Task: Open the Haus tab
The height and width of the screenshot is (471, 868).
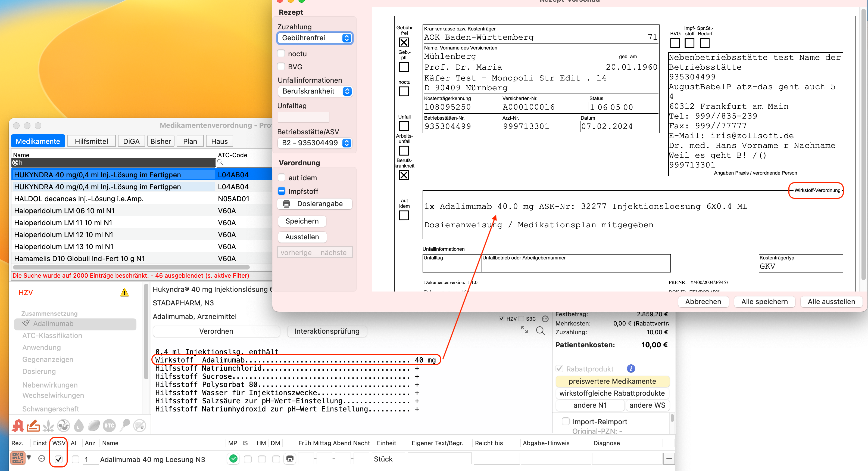Action: click(x=219, y=141)
